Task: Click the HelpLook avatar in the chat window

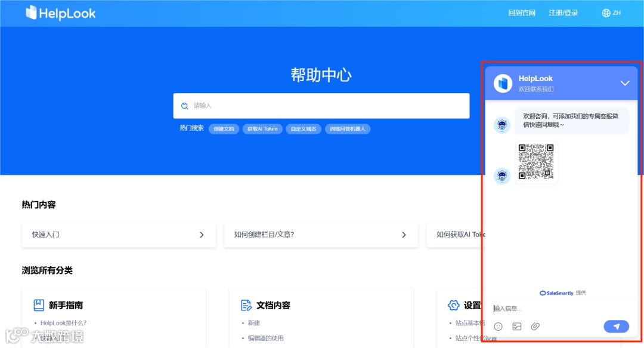Action: pos(502,82)
